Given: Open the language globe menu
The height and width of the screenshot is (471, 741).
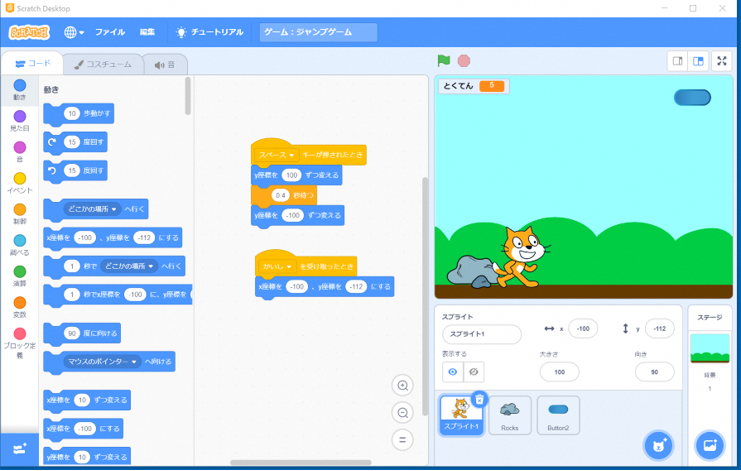Looking at the screenshot, I should (74, 32).
